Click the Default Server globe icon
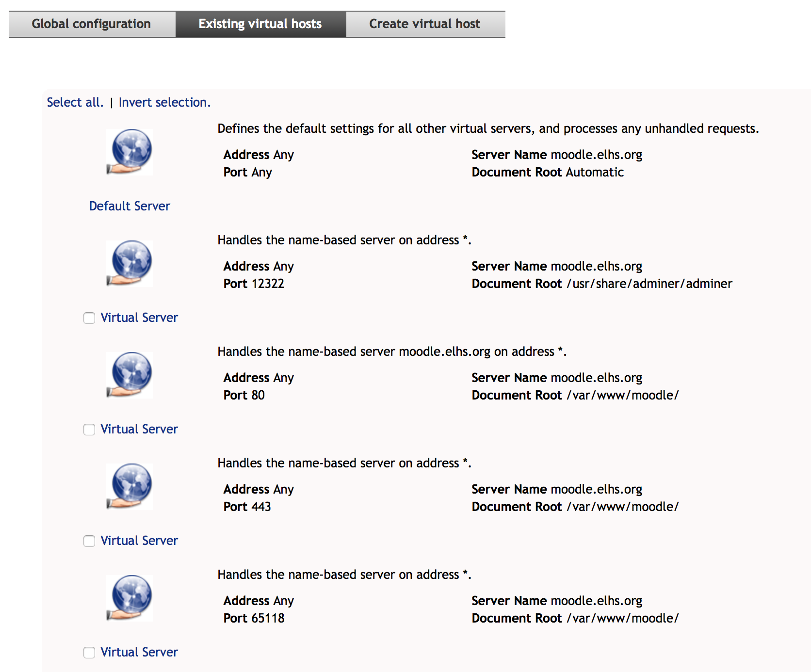 (x=130, y=152)
